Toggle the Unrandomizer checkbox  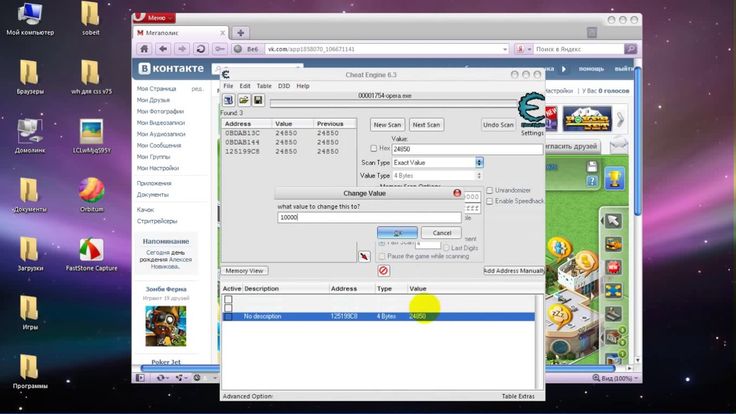click(489, 190)
